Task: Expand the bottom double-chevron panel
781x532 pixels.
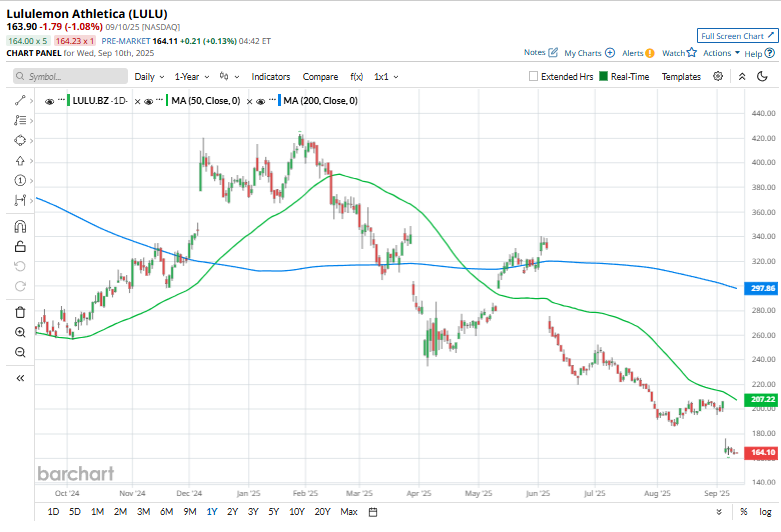Action: [719, 512]
